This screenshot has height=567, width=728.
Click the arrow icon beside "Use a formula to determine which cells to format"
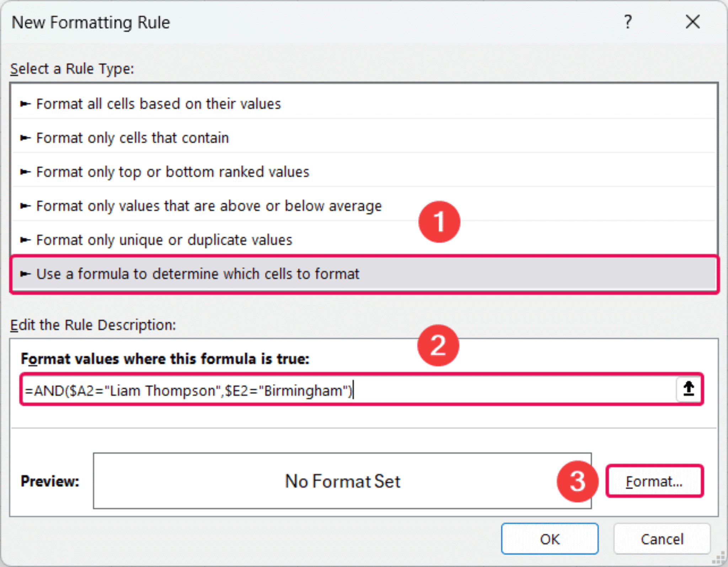(x=25, y=274)
